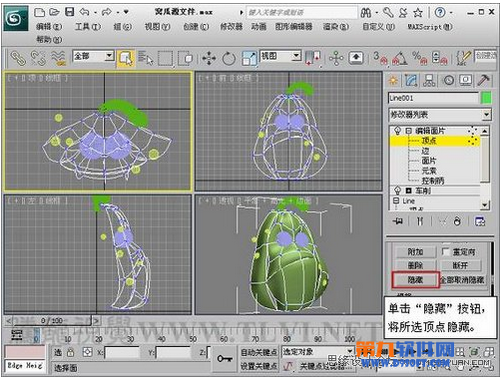Open the 渲染(R) menu
Viewport: 500px width, 377px height.
point(336,27)
